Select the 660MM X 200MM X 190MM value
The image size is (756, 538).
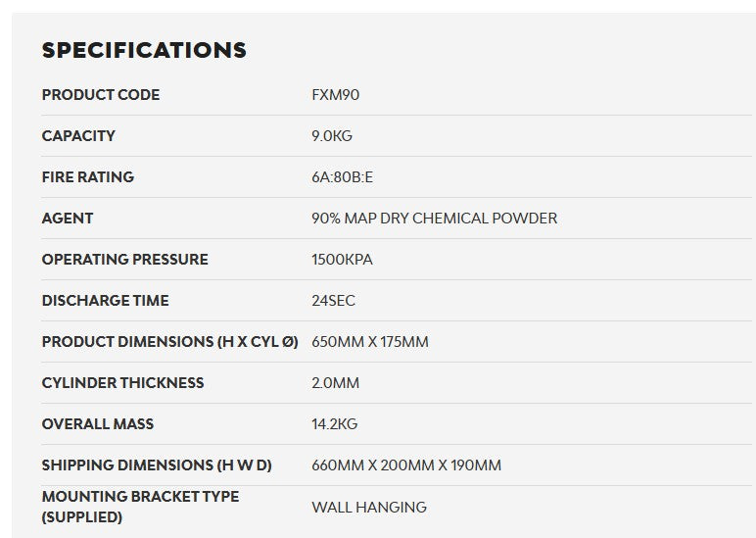[405, 465]
